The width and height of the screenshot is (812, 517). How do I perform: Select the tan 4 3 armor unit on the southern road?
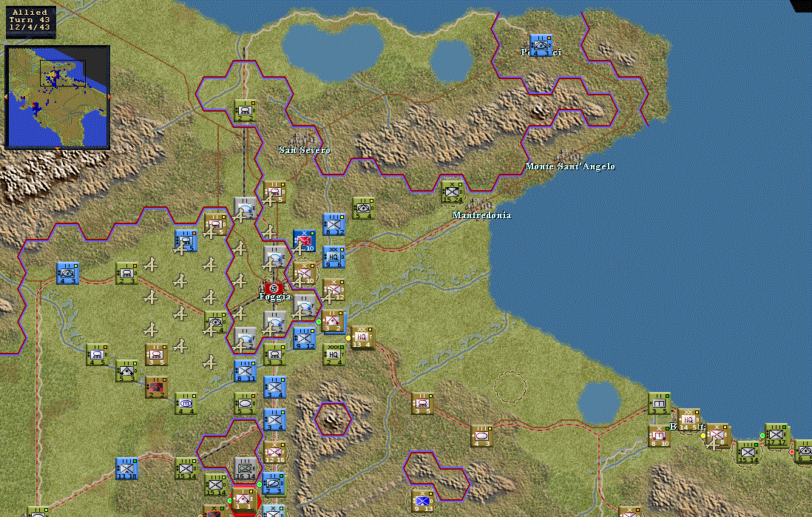[481, 436]
